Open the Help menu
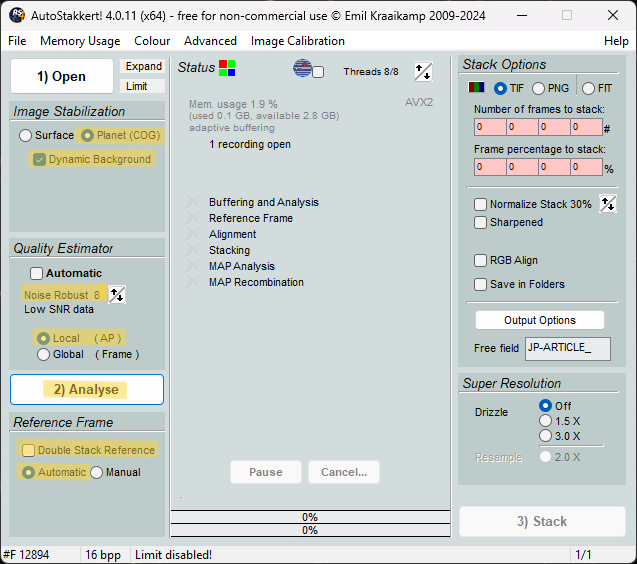The width and height of the screenshot is (637, 564). point(616,41)
